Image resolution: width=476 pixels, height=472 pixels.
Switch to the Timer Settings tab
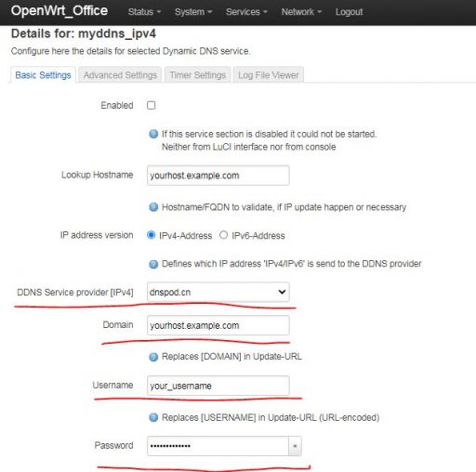point(198,75)
